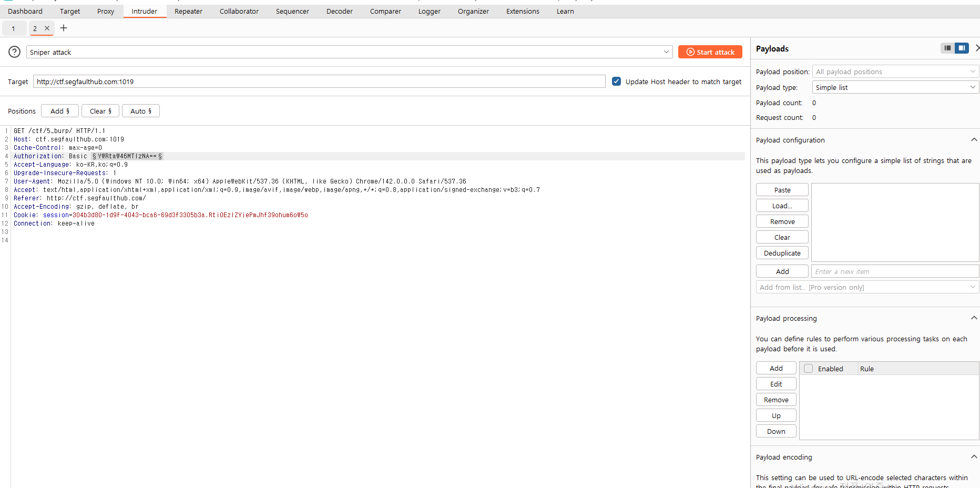Close Intruder tab 2

point(47,28)
